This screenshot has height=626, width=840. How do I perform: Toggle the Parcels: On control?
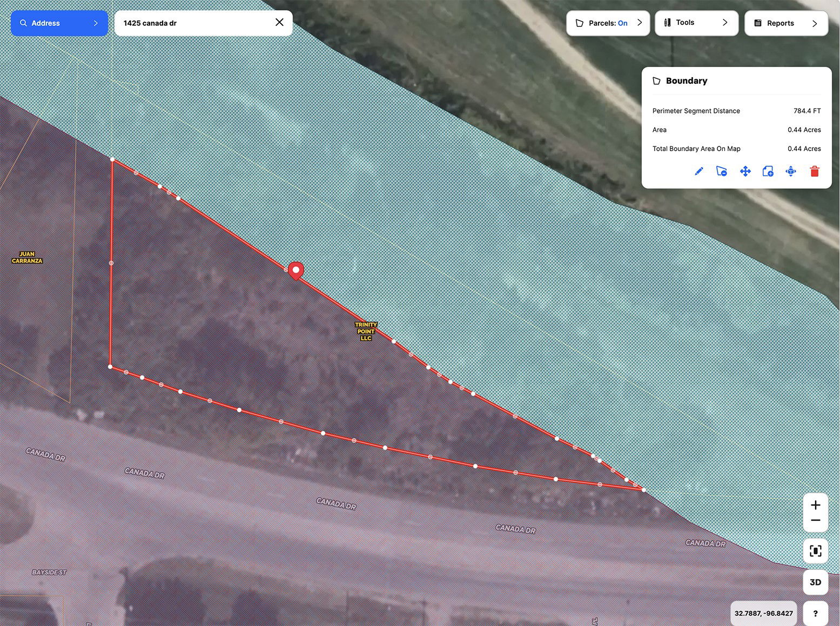coord(608,23)
